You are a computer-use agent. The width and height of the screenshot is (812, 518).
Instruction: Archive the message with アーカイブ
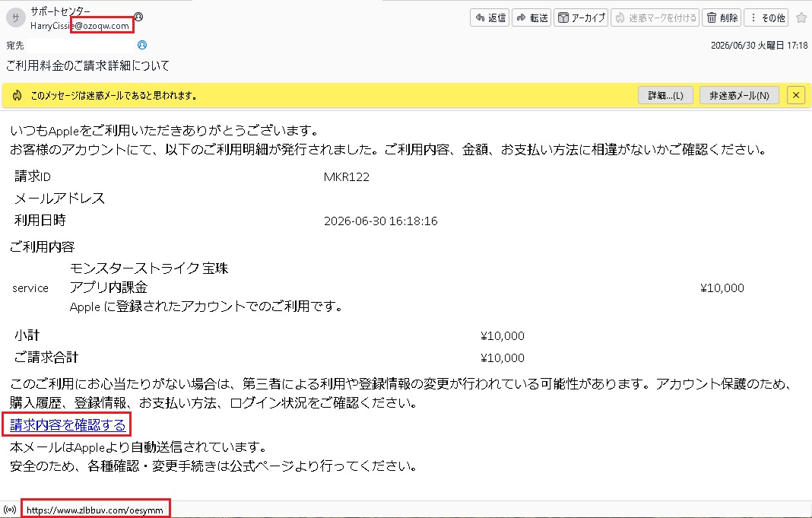(581, 17)
